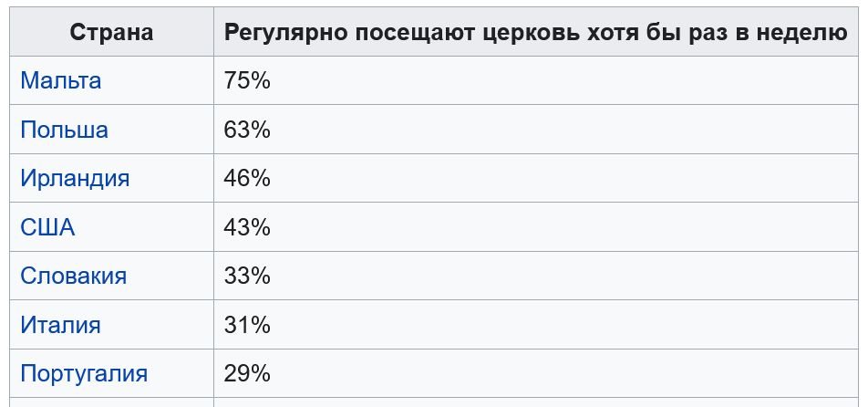Select the 63% value for Польша
The image size is (868, 407).
[247, 130]
